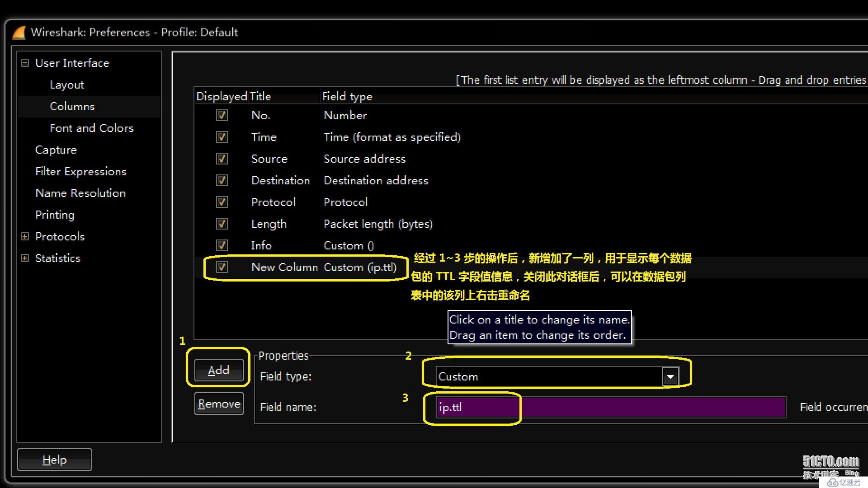Click Help button at bottom left
The width and height of the screenshot is (868, 488).
click(55, 460)
